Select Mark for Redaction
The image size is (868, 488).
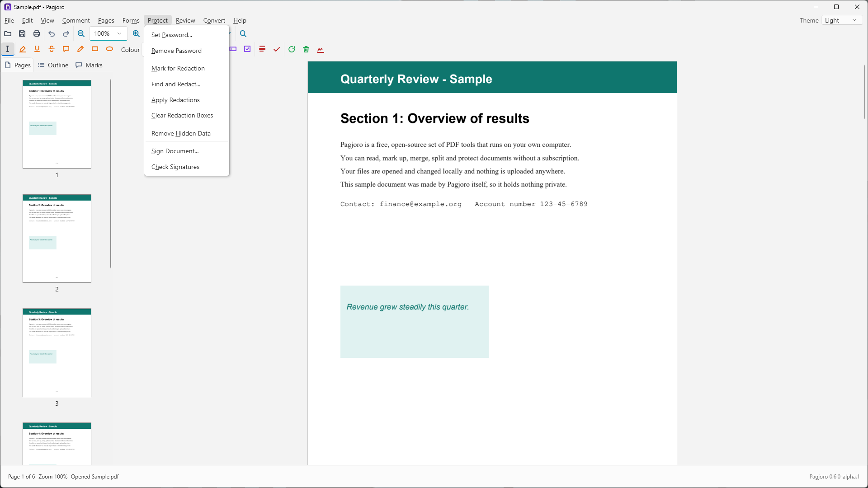[187, 68]
